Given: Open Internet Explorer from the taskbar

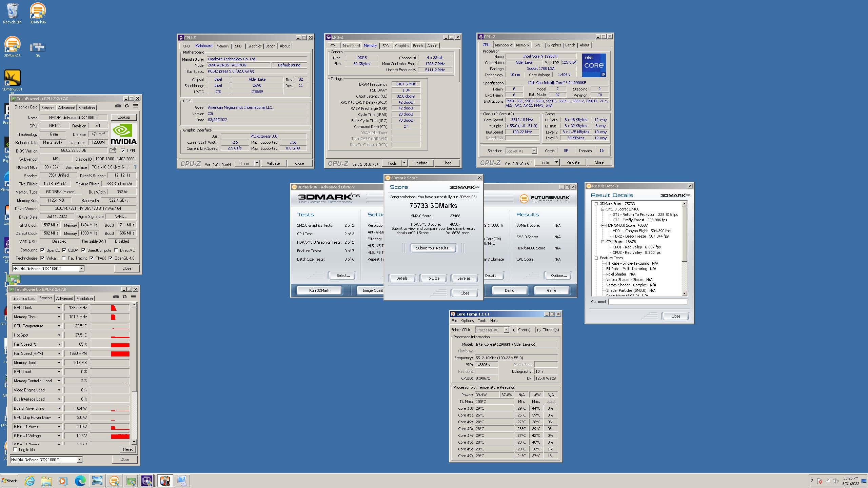Looking at the screenshot, I should (x=29, y=481).
